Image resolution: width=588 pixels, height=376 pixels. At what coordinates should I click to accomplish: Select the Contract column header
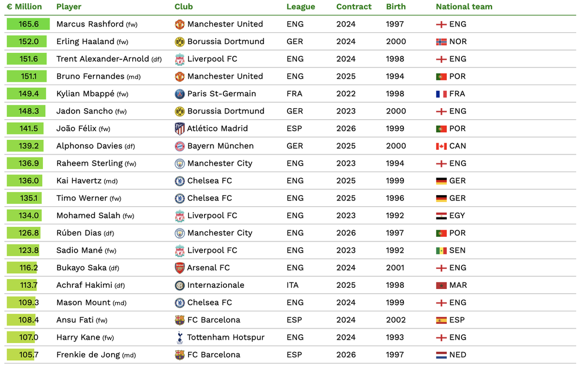(x=354, y=7)
